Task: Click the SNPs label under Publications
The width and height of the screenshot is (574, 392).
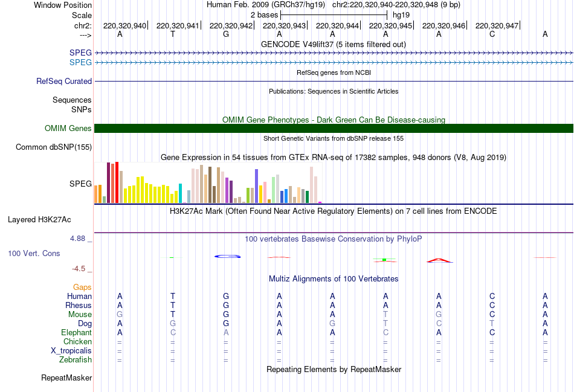Action: pyautogui.click(x=82, y=109)
